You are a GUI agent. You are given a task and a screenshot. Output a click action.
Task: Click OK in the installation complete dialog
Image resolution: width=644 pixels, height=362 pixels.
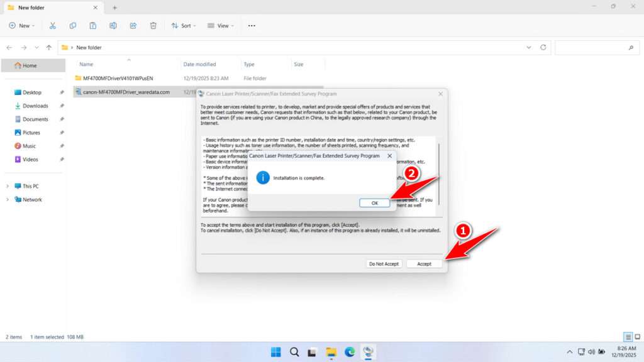375,203
